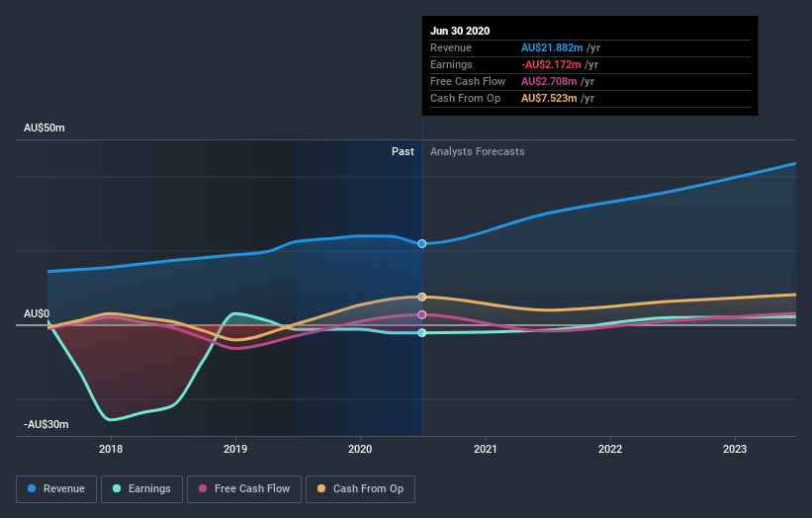Image resolution: width=812 pixels, height=518 pixels.
Task: Click the pink Free Cash Flow data point
Action: pyautogui.click(x=422, y=314)
